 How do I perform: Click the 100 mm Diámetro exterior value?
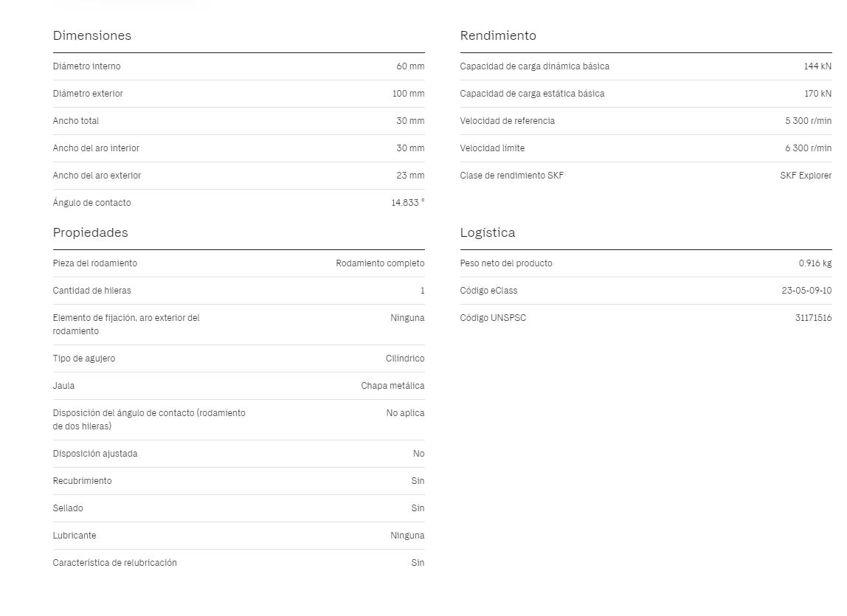tap(409, 94)
